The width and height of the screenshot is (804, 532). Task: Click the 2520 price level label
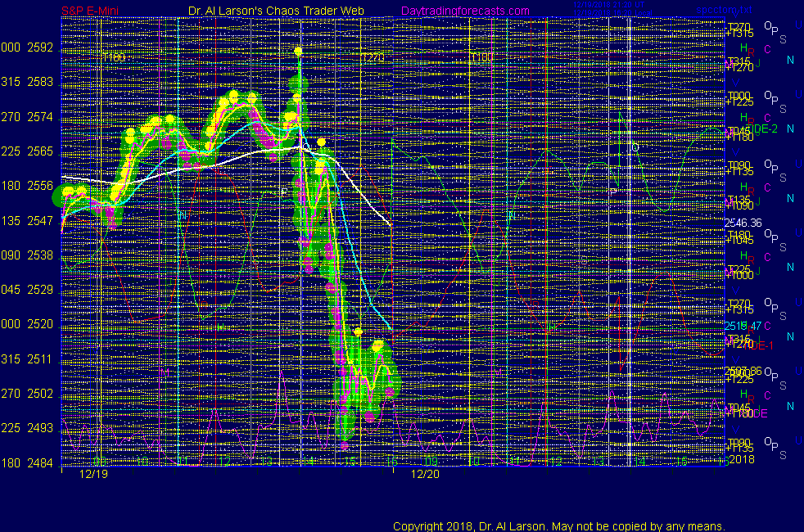coord(40,324)
